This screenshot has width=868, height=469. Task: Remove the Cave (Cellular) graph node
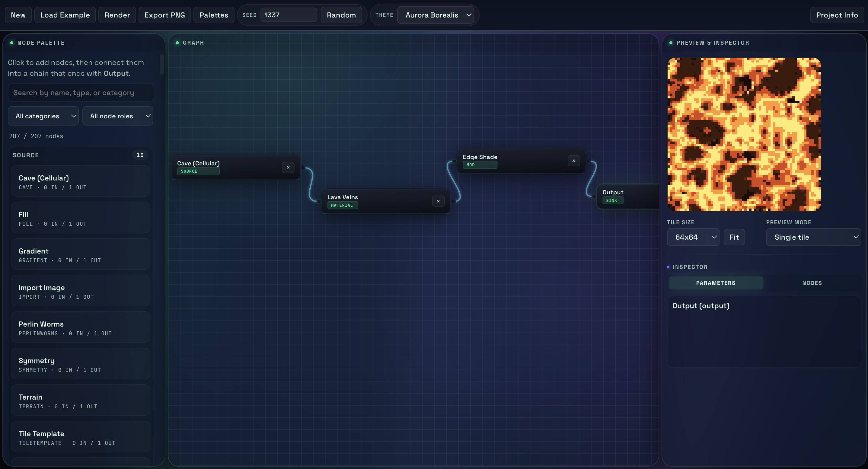pos(288,168)
